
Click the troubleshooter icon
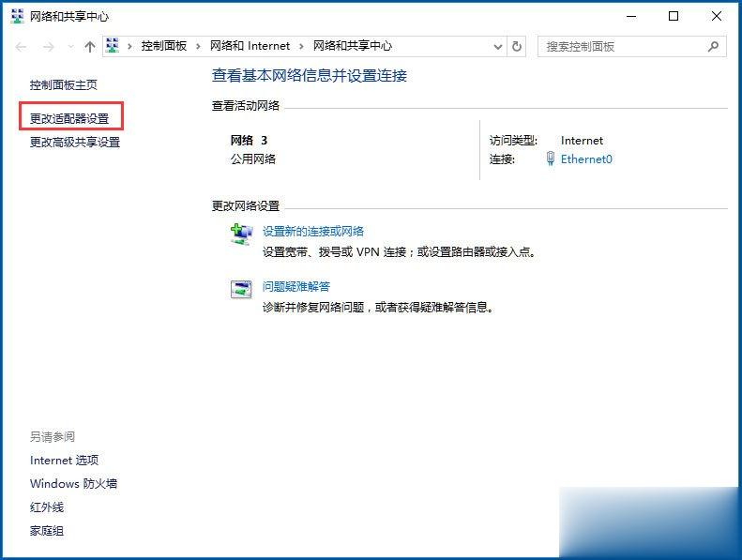click(x=241, y=289)
